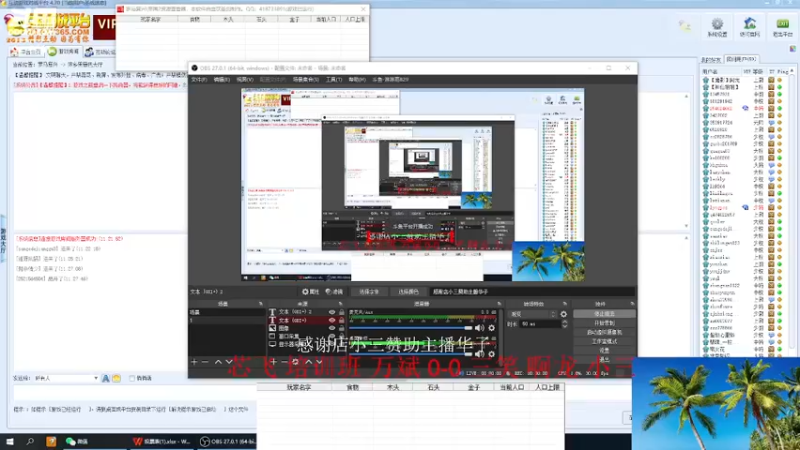Click the 选择颜色 button in OBS
The height and width of the screenshot is (450, 800).
coord(408,292)
